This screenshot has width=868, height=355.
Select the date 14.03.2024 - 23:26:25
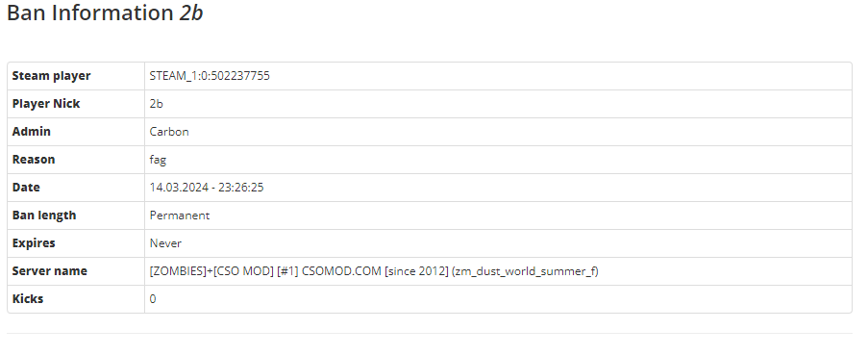[207, 188]
